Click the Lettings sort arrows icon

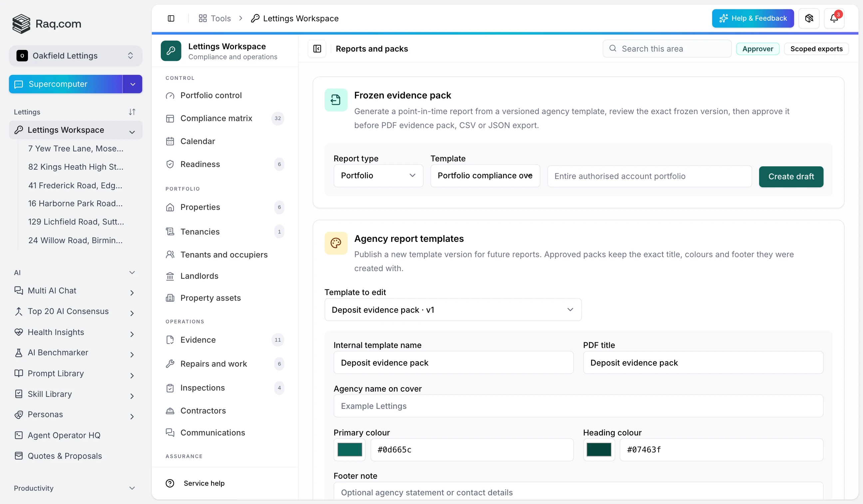coord(132,112)
